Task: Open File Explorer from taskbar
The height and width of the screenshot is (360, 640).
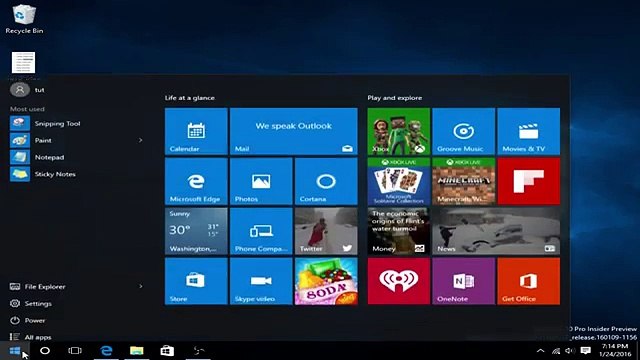Action: 136,351
